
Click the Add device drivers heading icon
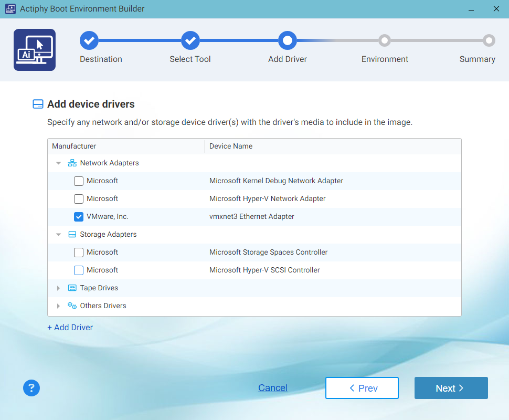tap(38, 104)
